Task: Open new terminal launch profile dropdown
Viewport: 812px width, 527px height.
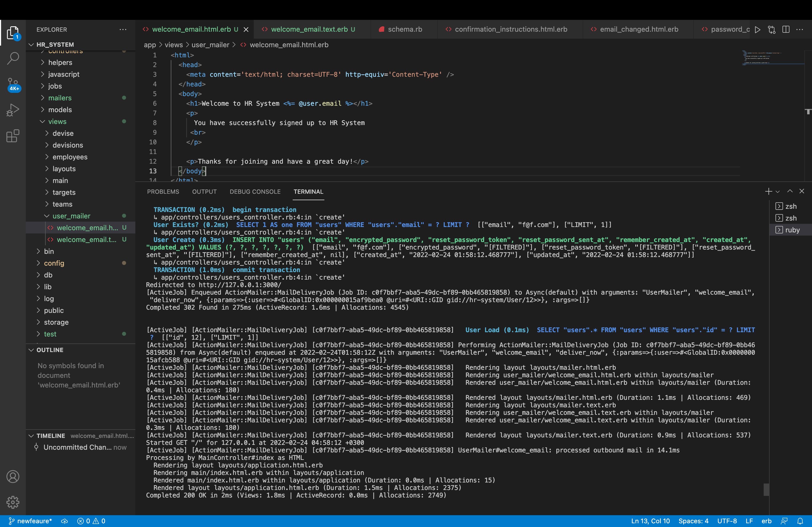Action: pyautogui.click(x=778, y=192)
